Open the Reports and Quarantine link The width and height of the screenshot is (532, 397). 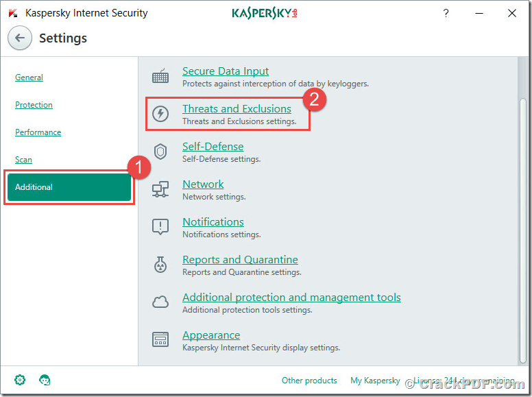(x=240, y=260)
